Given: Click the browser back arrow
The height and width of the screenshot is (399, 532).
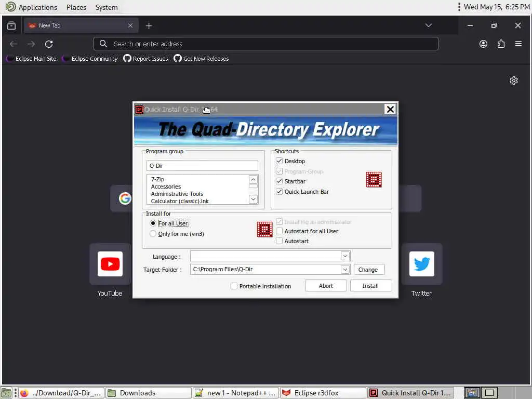Looking at the screenshot, I should (13, 44).
